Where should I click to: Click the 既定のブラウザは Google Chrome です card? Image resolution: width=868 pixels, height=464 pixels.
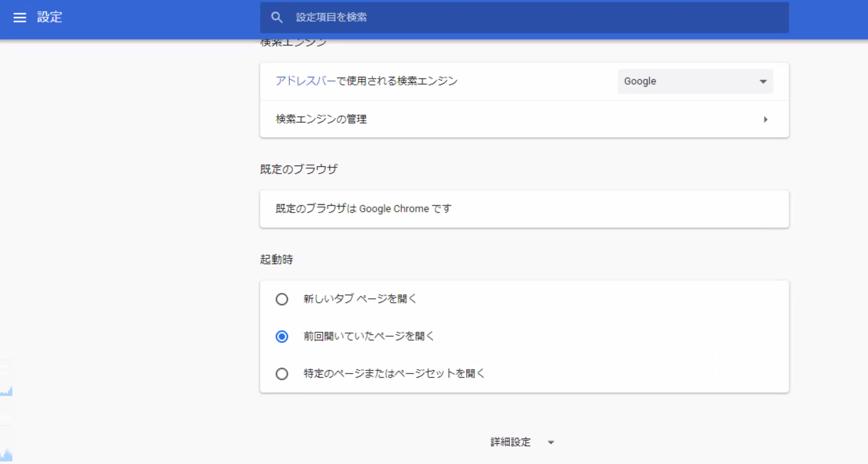click(x=524, y=209)
